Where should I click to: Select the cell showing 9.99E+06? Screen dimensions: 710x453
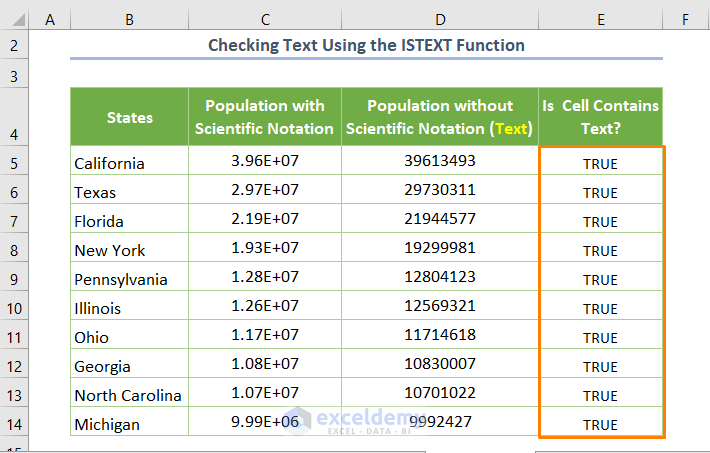[x=264, y=424]
